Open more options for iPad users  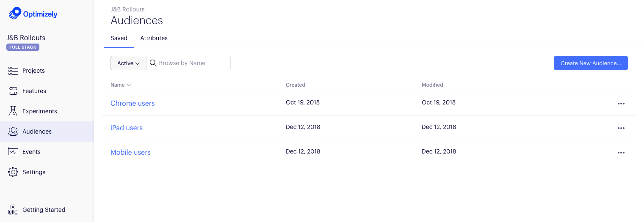point(621,128)
